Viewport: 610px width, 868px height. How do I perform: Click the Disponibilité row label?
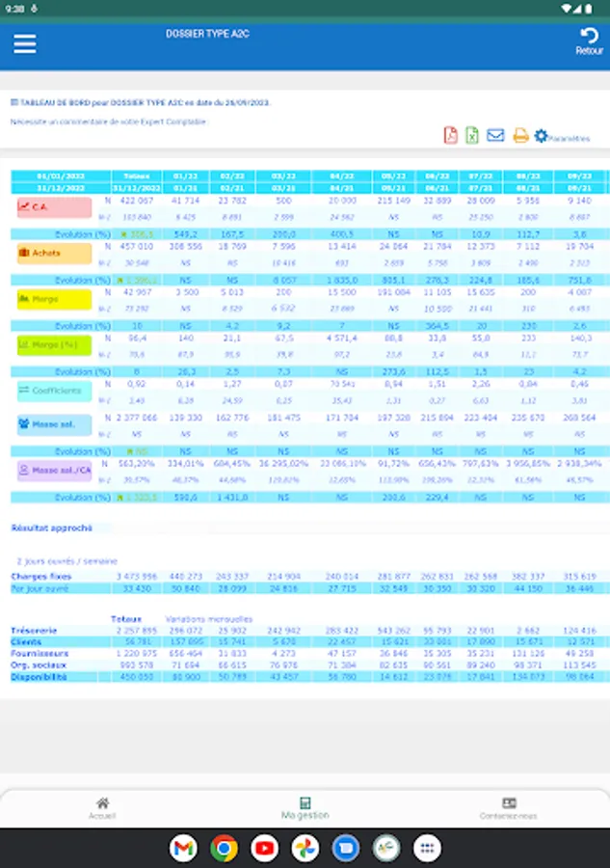click(39, 677)
